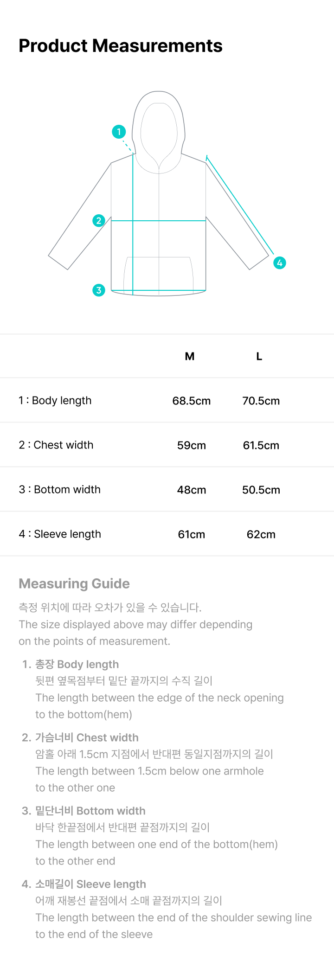This screenshot has height=980, width=334.
Task: Click the 68.5cm body length value
Action: point(192,401)
